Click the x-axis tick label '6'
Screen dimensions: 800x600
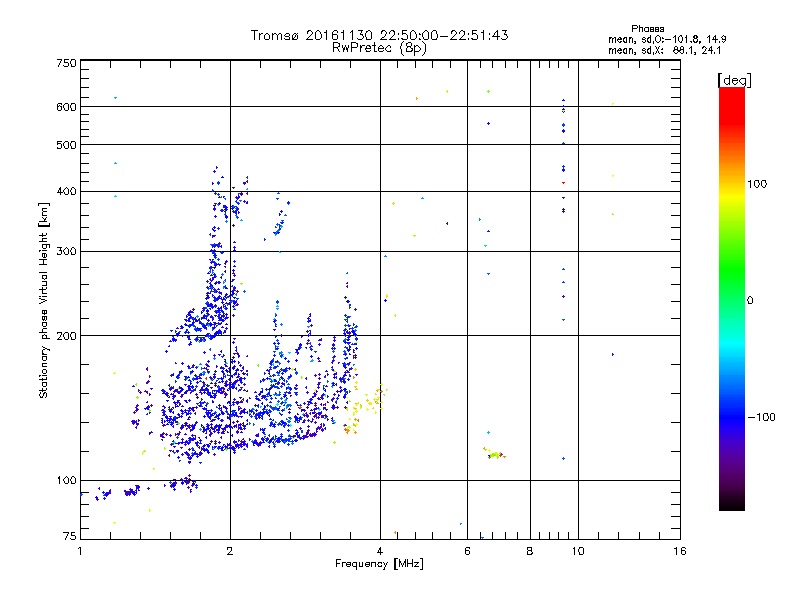click(467, 551)
